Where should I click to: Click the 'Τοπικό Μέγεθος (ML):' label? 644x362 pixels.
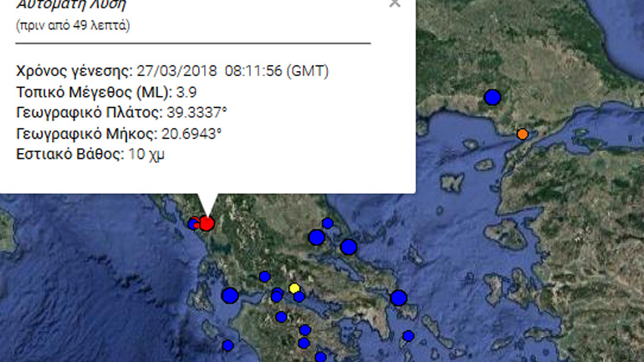tap(94, 92)
